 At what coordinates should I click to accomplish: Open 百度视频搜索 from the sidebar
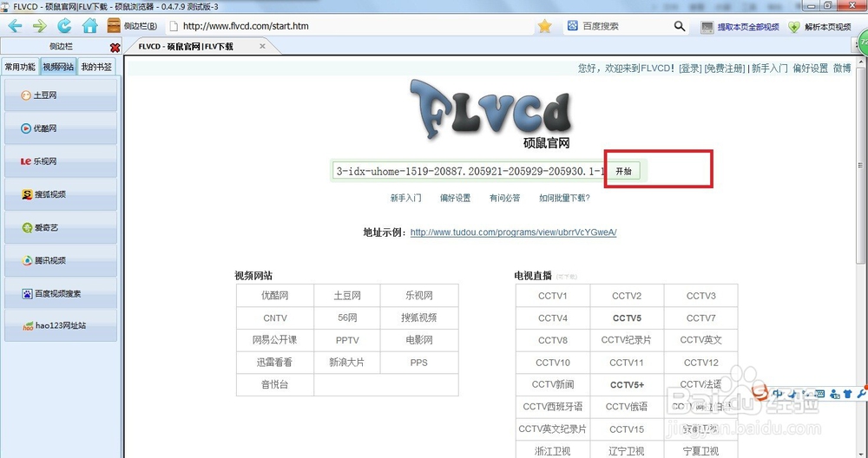tap(61, 293)
